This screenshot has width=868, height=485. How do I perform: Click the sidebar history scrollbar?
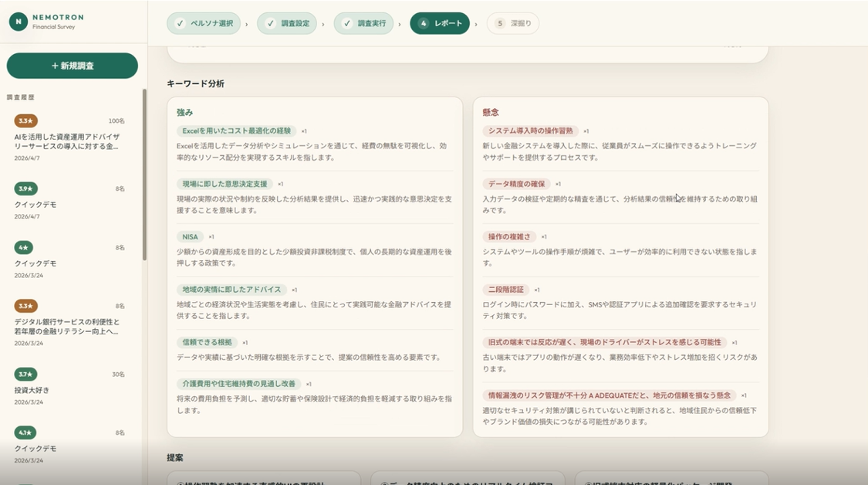(x=144, y=175)
